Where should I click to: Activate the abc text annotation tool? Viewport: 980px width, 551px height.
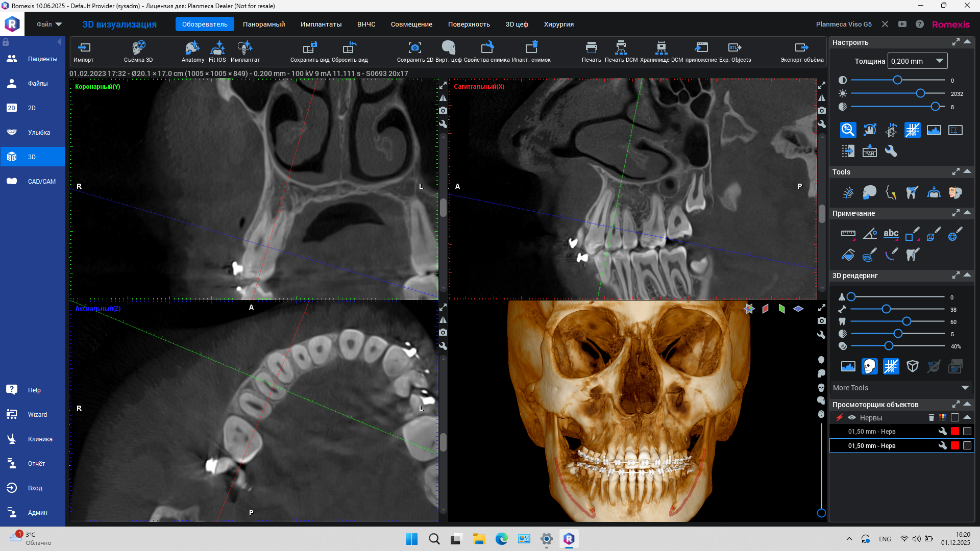pos(891,234)
